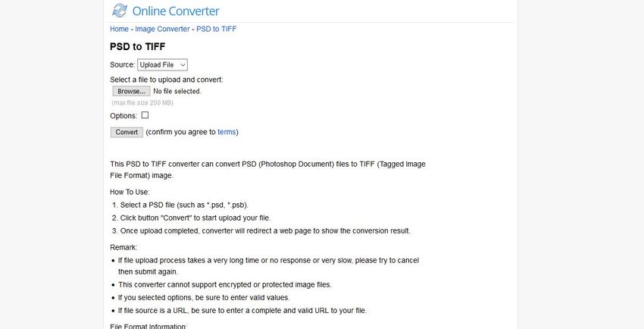Click the 'No file selected.' file label
Screen dimensions: 644x329
[x=177, y=91]
